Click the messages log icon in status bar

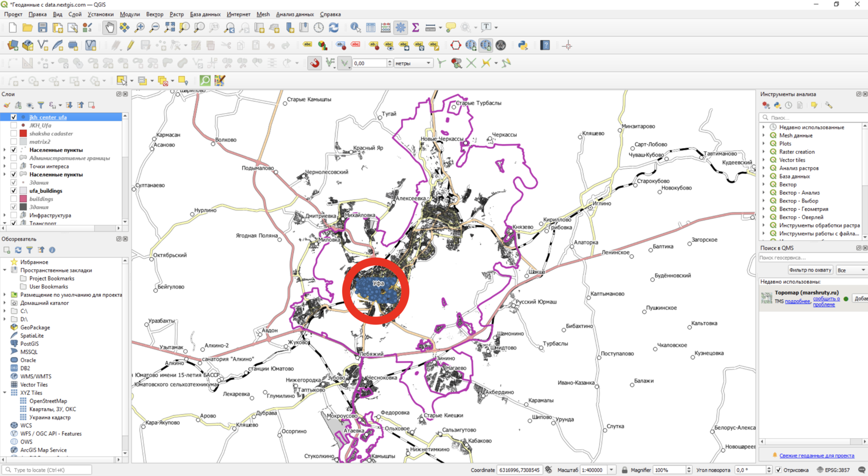[x=862, y=470]
